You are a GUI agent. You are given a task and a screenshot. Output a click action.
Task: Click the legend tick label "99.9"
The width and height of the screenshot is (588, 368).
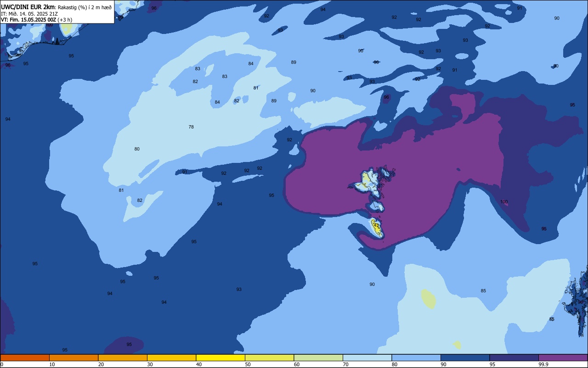[x=543, y=364]
